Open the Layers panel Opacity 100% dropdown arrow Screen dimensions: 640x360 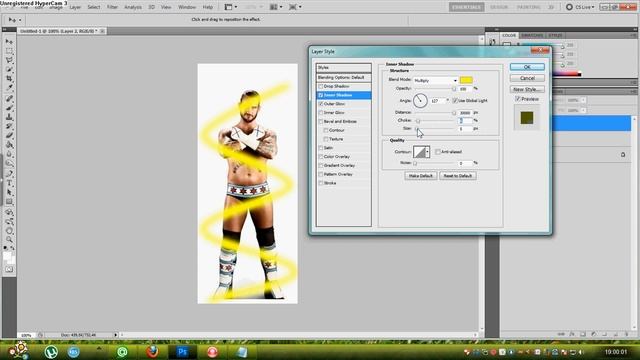[x=583, y=100]
